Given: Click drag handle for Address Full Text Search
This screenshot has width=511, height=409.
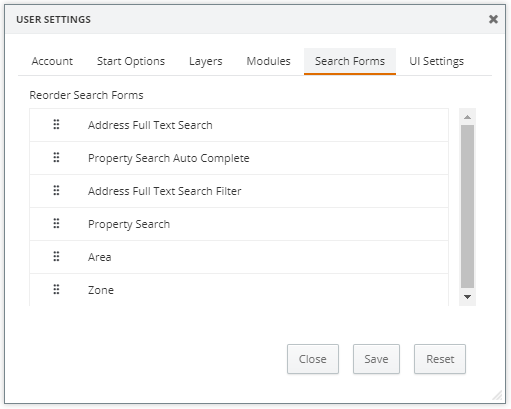Looking at the screenshot, I should [56, 124].
